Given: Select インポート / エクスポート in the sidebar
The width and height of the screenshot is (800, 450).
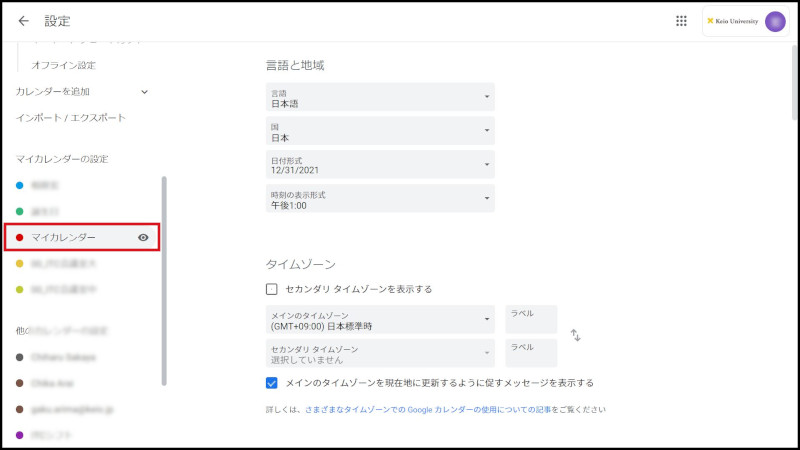Looking at the screenshot, I should point(70,118).
